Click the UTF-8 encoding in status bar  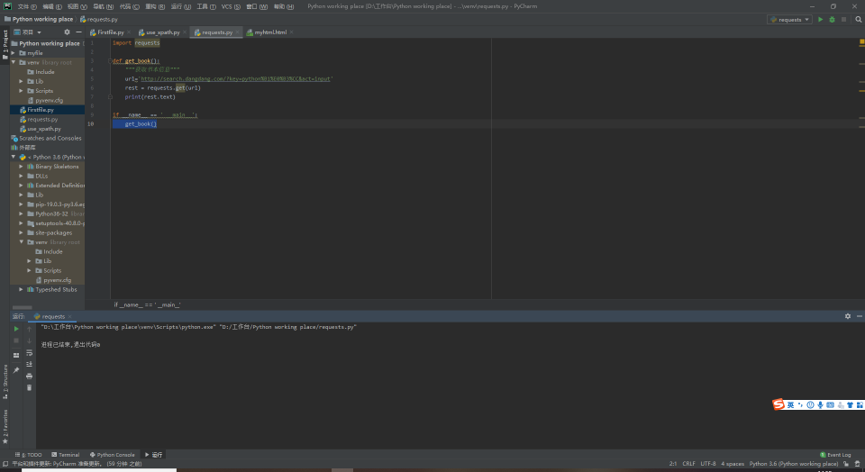point(708,464)
